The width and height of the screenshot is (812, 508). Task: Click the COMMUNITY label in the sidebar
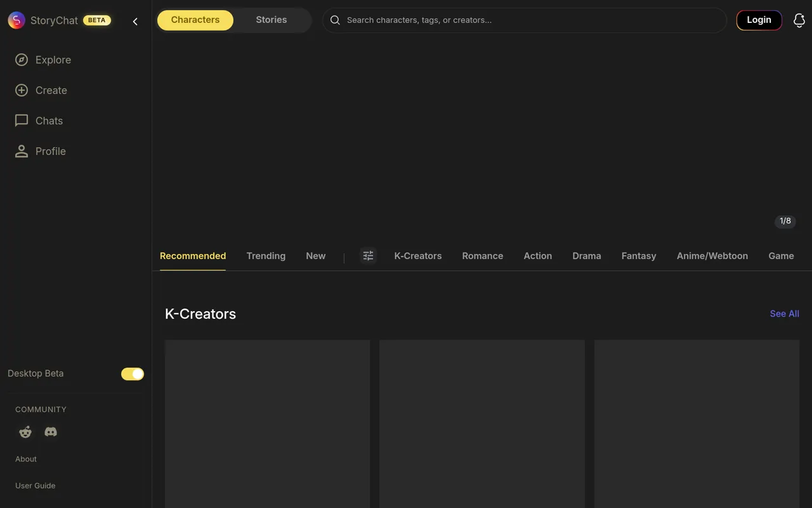tap(41, 410)
